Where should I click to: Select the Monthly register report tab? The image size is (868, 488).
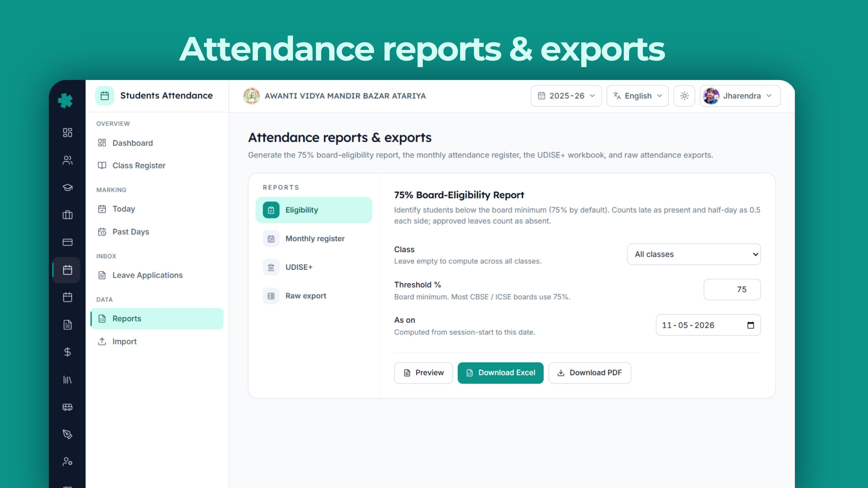click(x=314, y=238)
